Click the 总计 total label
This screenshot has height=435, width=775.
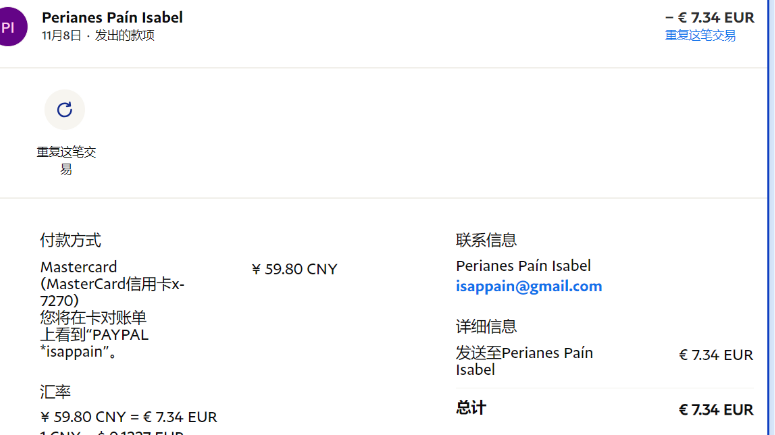pos(471,408)
